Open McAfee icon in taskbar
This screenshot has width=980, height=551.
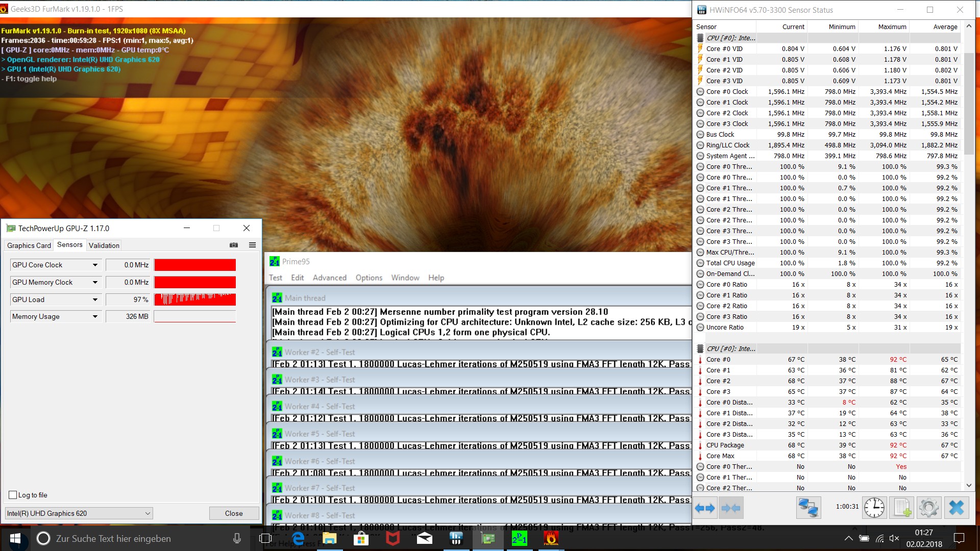point(393,538)
